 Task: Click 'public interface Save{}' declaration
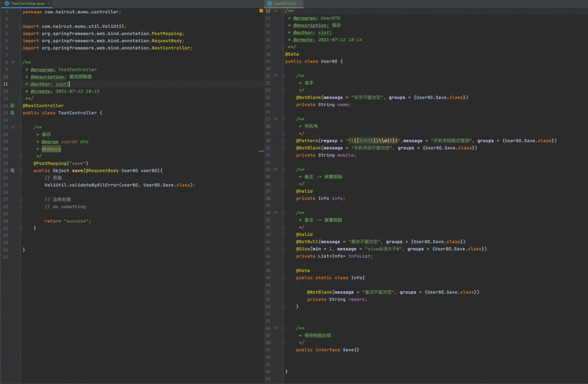point(328,350)
